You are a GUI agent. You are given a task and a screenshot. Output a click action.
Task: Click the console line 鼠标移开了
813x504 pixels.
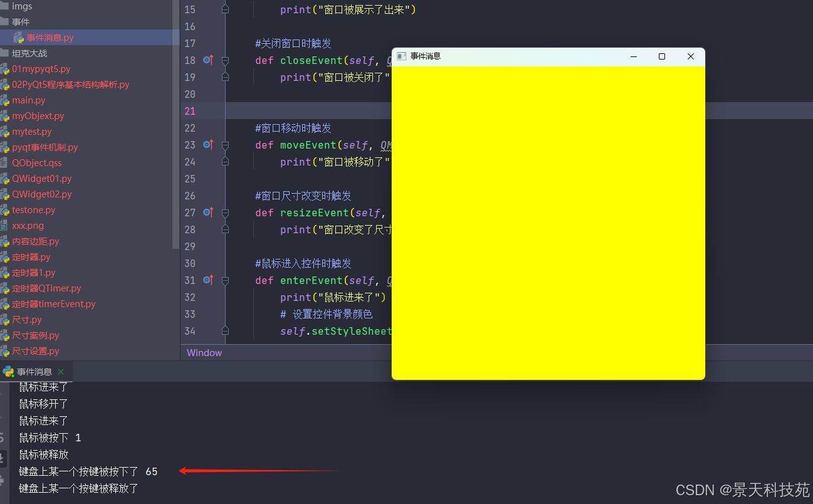(x=43, y=404)
